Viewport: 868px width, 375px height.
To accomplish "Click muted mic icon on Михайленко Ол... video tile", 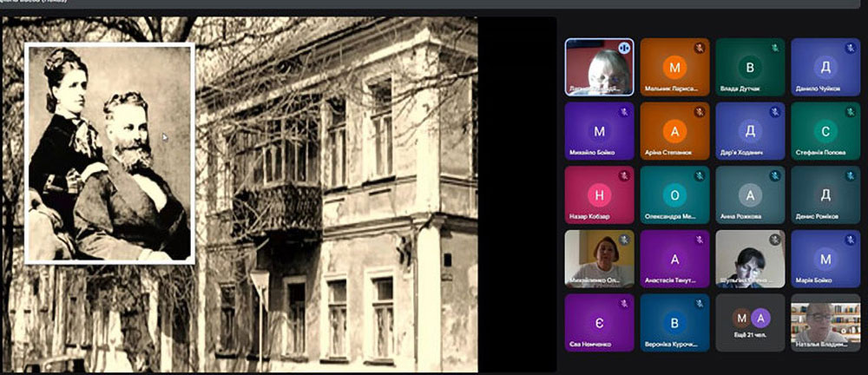I will click(624, 240).
